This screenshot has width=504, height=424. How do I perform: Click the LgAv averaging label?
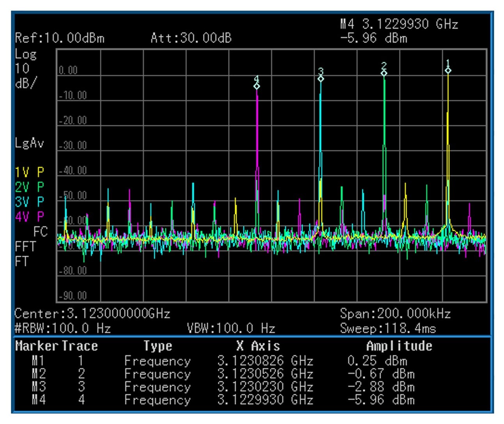[x=29, y=143]
